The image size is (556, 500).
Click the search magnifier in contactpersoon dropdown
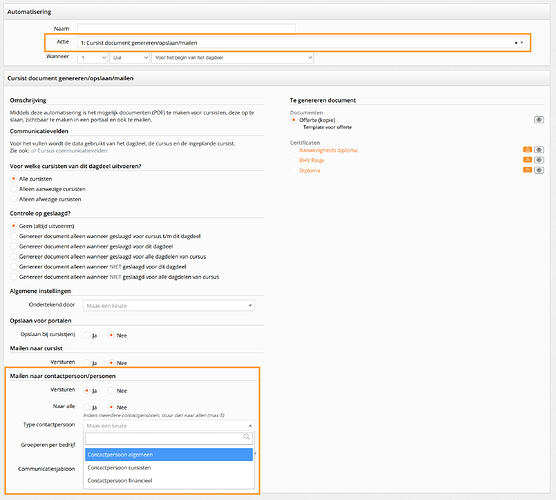247,437
